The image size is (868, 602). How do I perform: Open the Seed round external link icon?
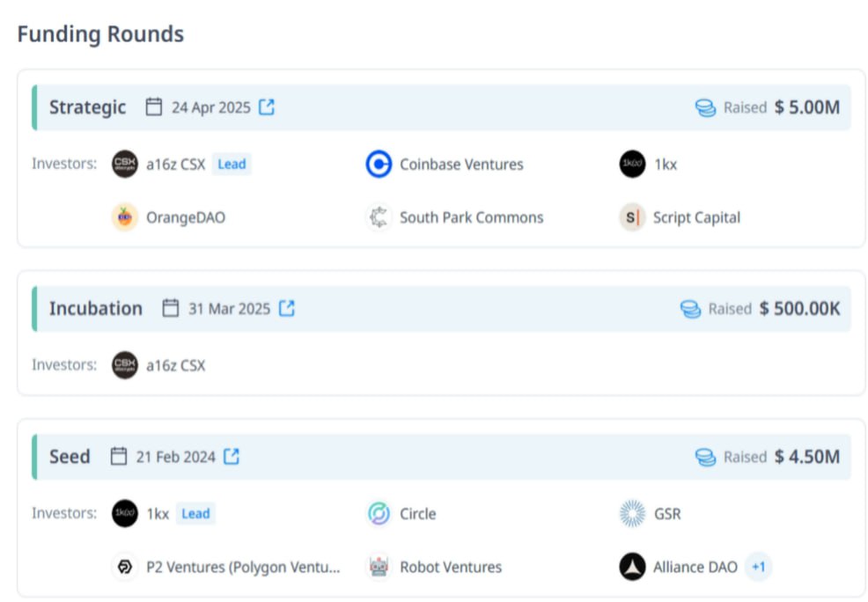pos(232,457)
